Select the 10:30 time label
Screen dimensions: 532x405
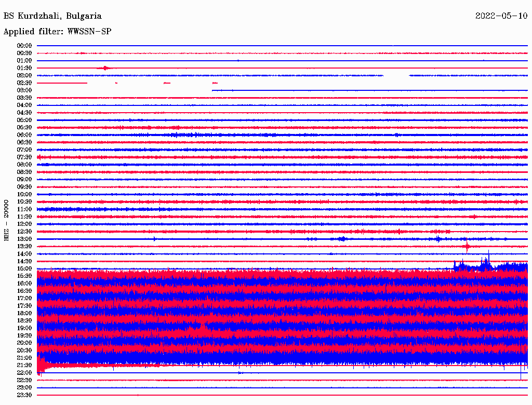pos(24,202)
